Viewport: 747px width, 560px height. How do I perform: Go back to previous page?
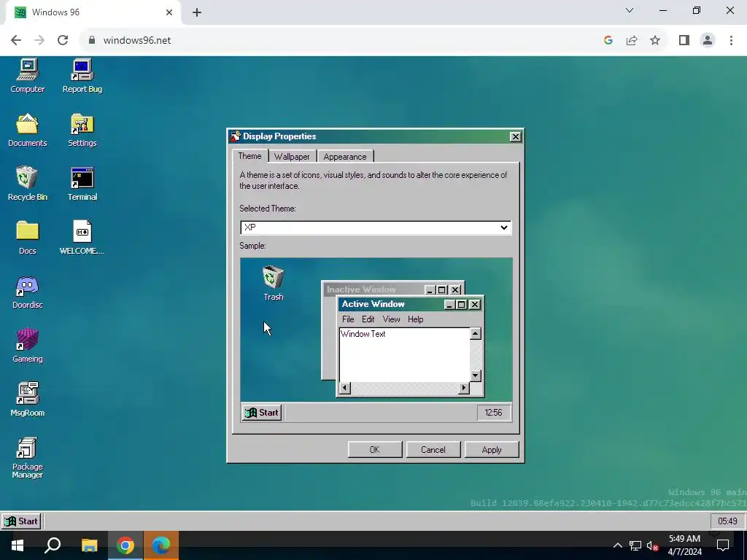pyautogui.click(x=16, y=41)
